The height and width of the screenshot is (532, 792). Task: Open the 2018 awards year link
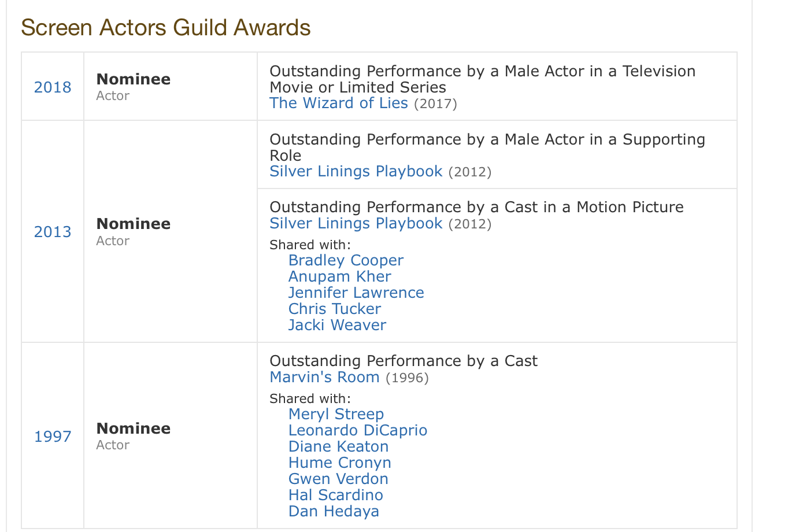coord(53,87)
